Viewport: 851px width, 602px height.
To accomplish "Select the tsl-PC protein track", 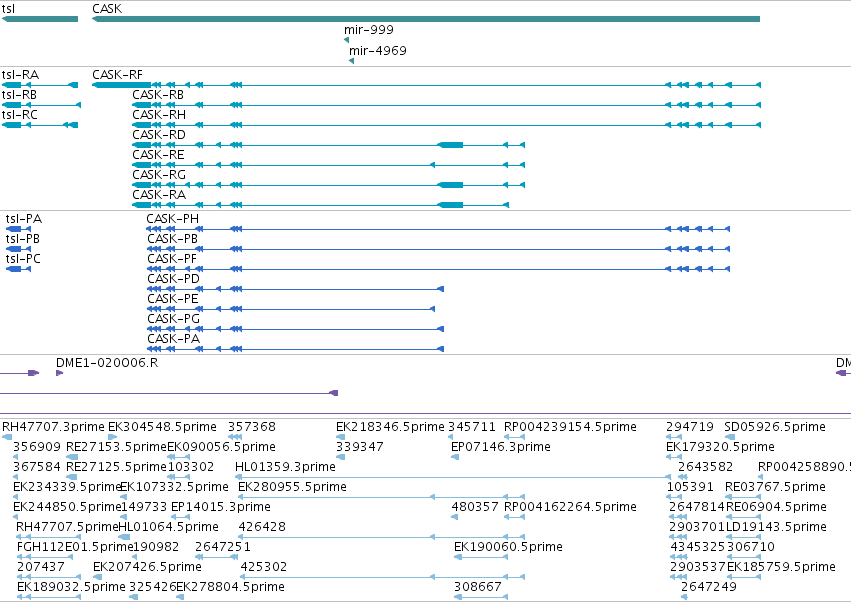I will click(x=18, y=269).
